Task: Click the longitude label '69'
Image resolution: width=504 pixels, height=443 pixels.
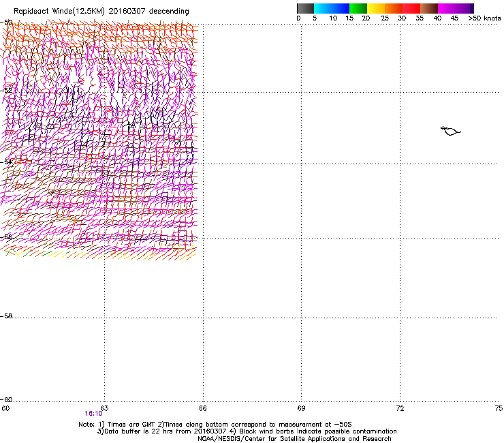Action: [301, 408]
